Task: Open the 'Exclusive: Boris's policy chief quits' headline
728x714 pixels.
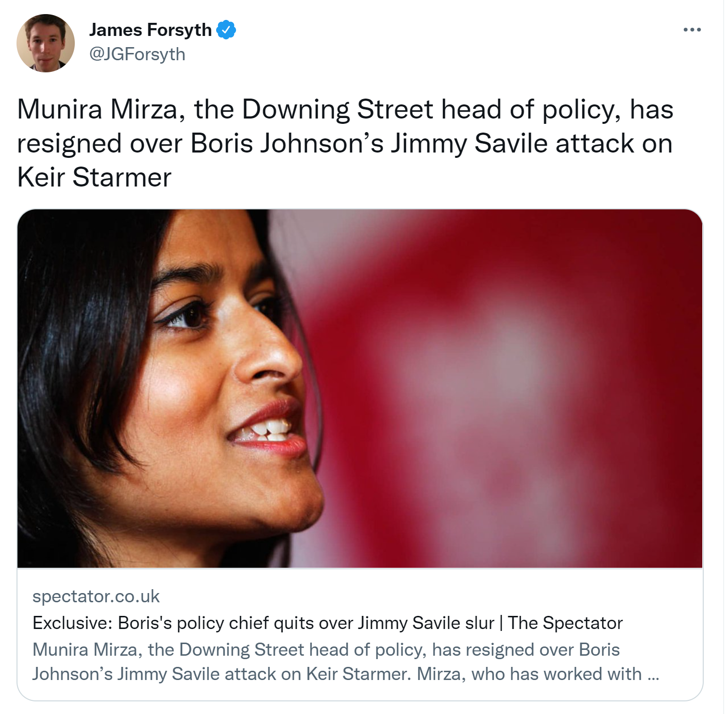Action: (x=327, y=623)
